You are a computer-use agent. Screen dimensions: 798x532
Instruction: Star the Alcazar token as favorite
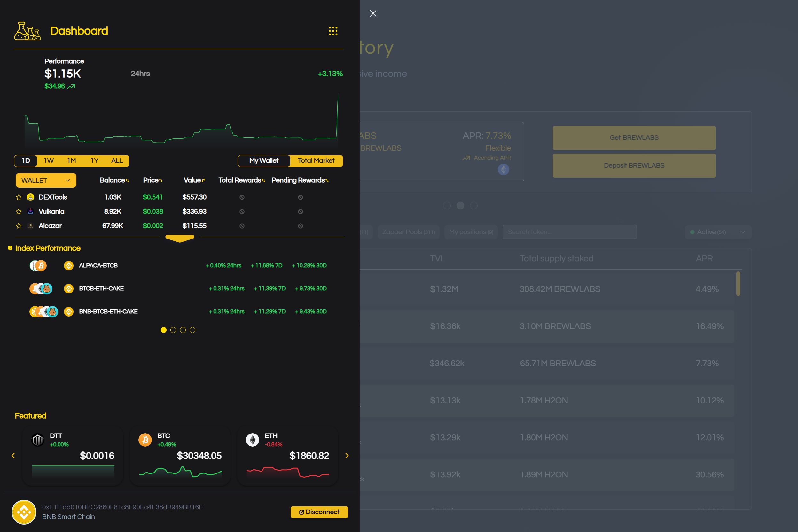tap(19, 226)
